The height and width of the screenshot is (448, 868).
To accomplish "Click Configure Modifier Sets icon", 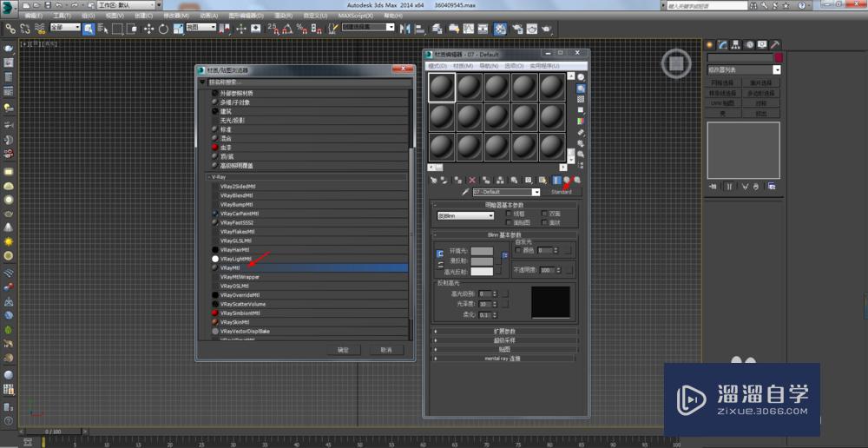I will [x=771, y=186].
